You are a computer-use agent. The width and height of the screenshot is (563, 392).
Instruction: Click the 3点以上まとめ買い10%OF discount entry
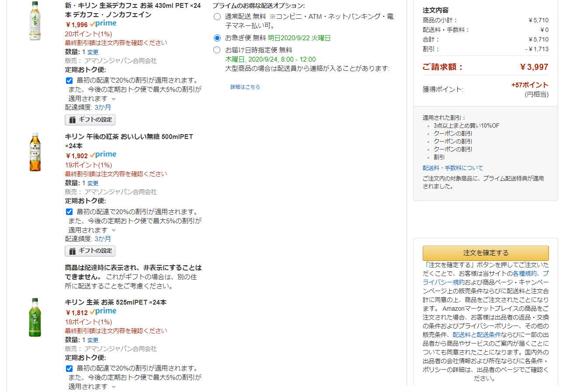pyautogui.click(x=466, y=125)
